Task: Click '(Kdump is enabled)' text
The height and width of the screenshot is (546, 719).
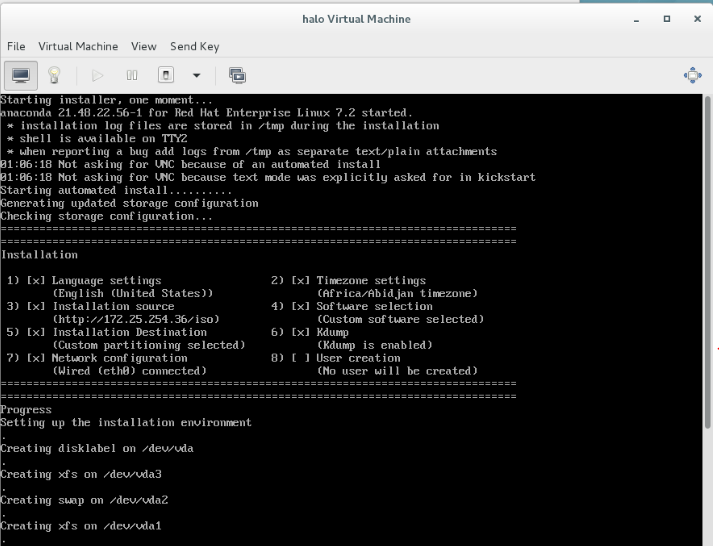Action: click(x=374, y=345)
